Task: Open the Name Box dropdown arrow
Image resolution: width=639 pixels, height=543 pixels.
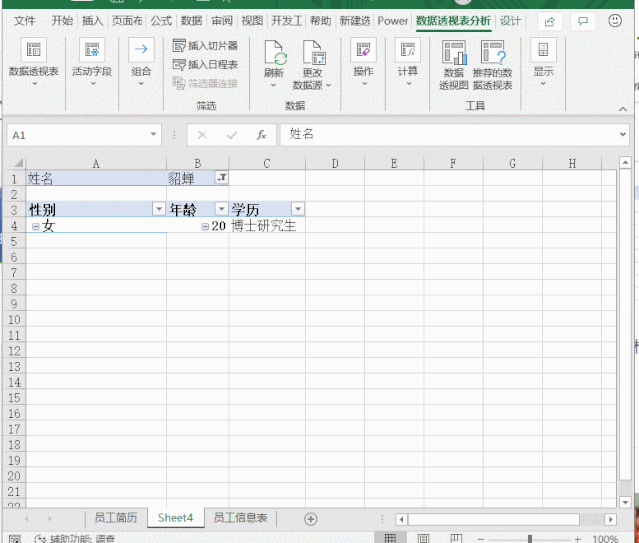Action: tap(153, 134)
